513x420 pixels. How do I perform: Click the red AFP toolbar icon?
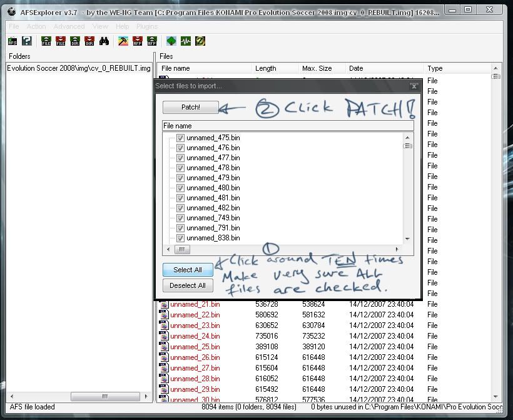pyautogui.click(x=138, y=41)
